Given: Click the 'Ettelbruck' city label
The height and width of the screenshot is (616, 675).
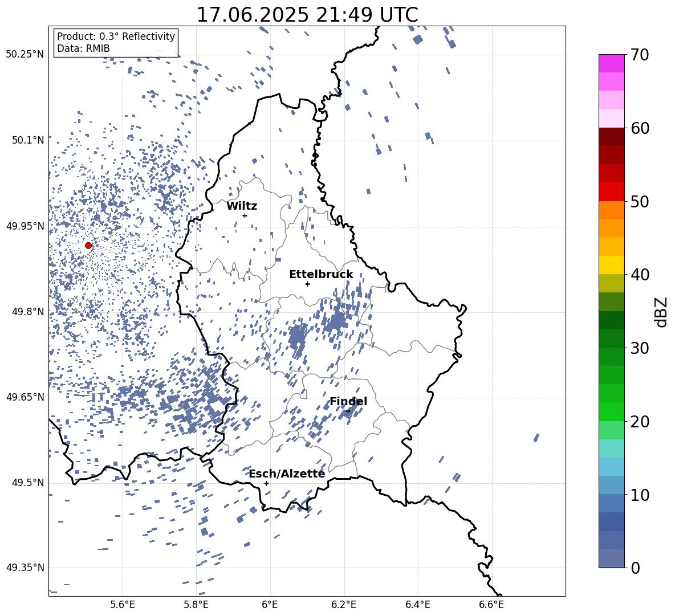Looking at the screenshot, I should coord(321,275).
